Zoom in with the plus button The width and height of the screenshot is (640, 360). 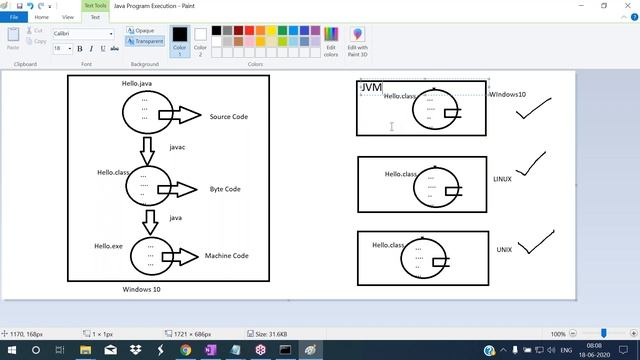pos(633,333)
